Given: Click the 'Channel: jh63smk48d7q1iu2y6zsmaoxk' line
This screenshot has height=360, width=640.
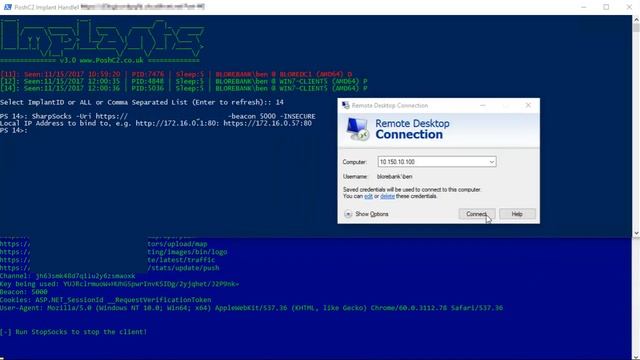Looking at the screenshot, I should click(x=67, y=276).
